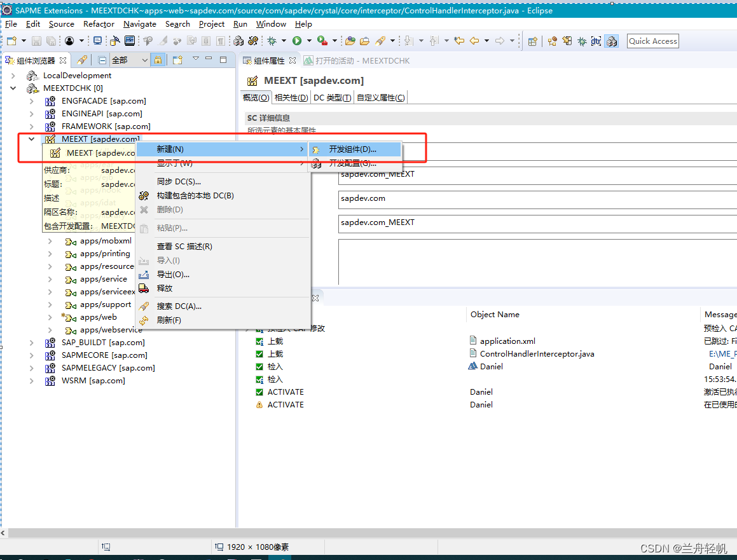This screenshot has width=737, height=560.
Task: Click the Open Perspective icon
Action: [532, 41]
